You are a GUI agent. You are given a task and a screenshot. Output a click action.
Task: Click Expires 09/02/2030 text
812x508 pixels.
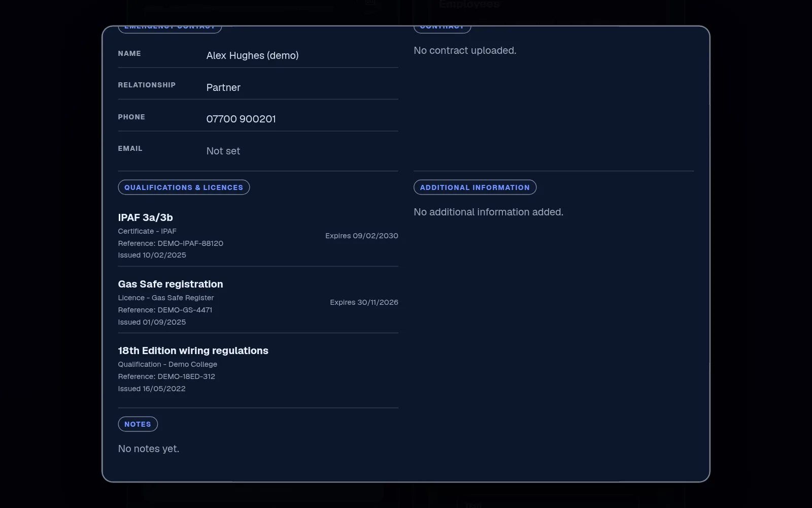(362, 236)
